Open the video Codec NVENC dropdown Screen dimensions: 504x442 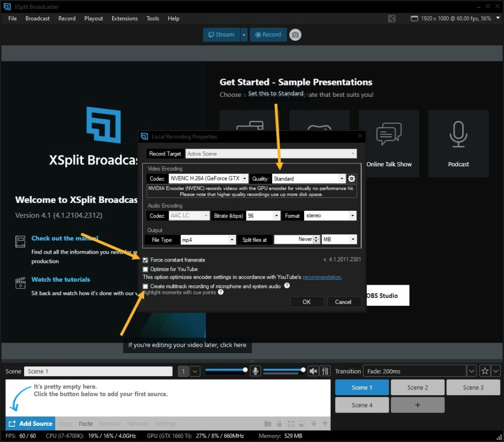point(209,178)
